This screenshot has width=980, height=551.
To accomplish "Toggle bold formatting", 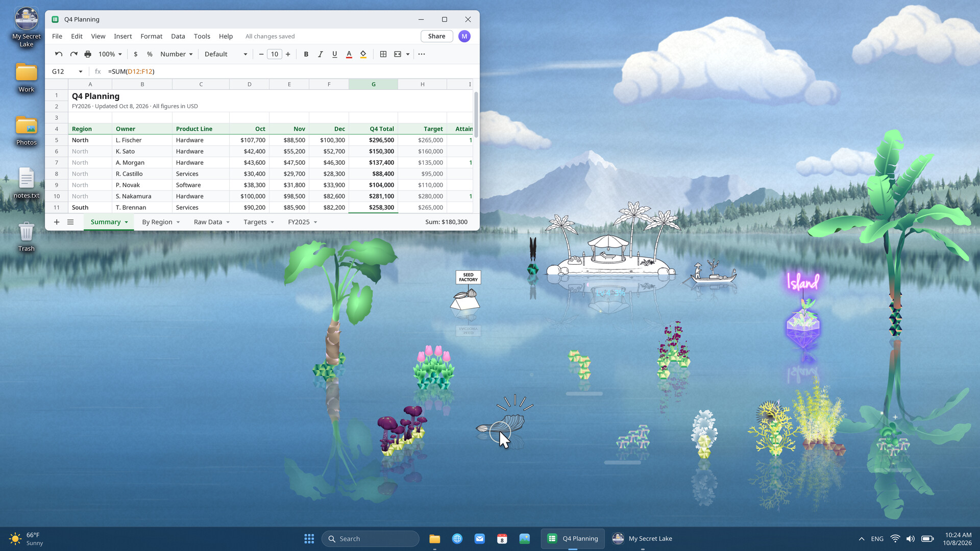I will [x=306, y=54].
